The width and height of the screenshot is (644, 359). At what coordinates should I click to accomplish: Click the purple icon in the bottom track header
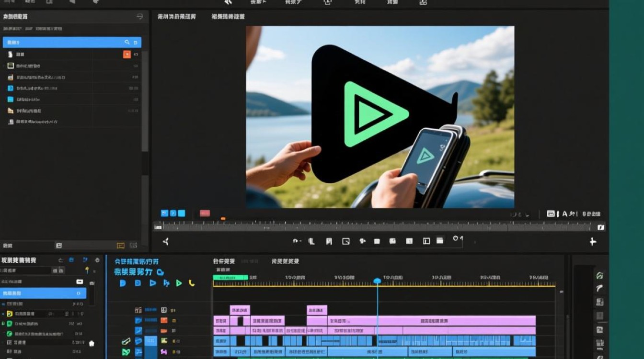coord(164,352)
